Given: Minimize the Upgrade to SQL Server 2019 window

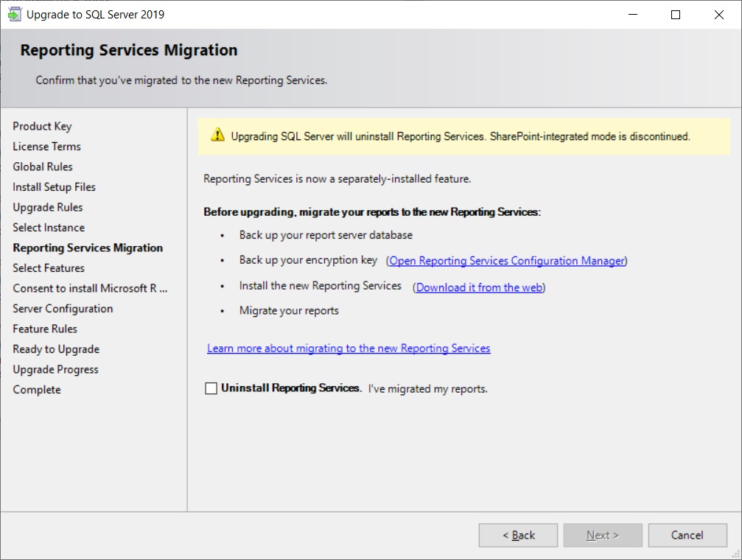Looking at the screenshot, I should coord(633,15).
